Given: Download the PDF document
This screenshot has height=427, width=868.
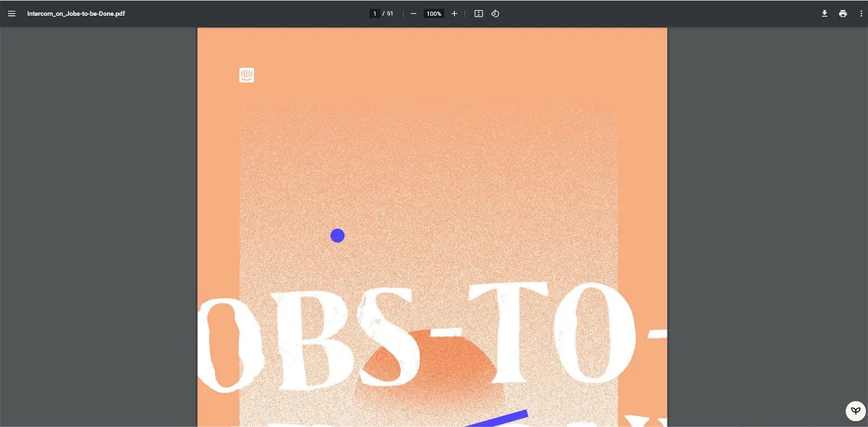Looking at the screenshot, I should [x=825, y=13].
